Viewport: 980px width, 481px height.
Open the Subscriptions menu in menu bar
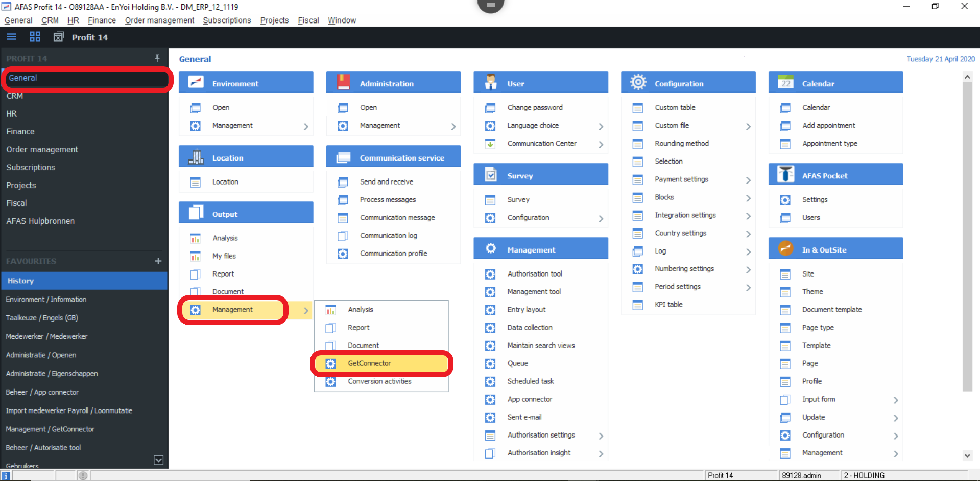click(227, 20)
